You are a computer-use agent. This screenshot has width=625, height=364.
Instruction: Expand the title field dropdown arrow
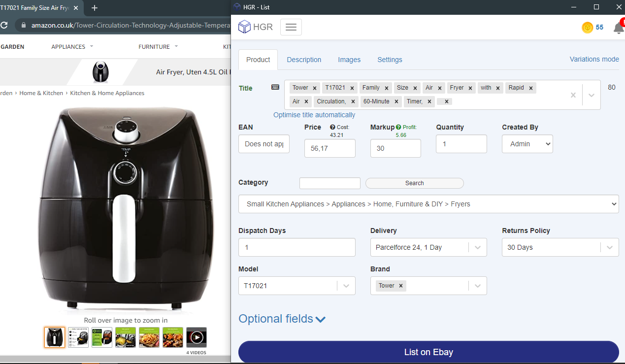click(592, 95)
